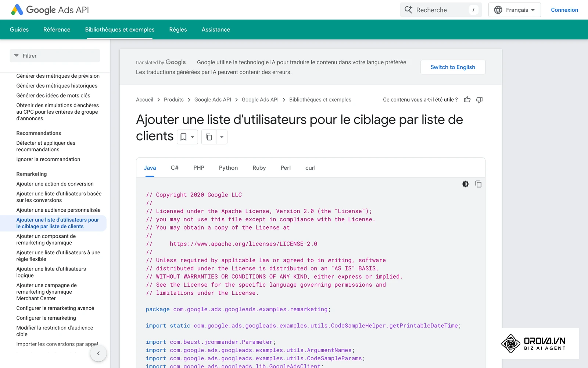Click the Google Ads API logo

pos(50,10)
